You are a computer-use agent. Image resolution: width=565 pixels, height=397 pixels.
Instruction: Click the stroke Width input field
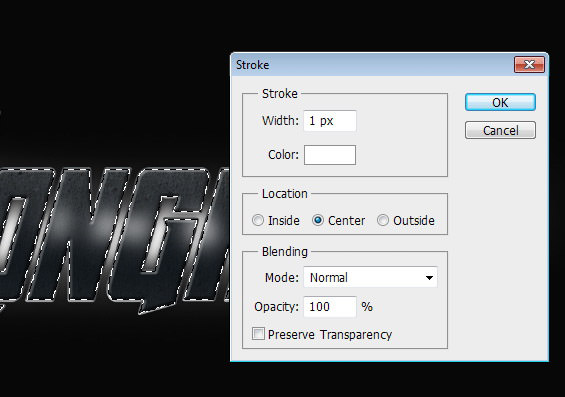[x=330, y=121]
